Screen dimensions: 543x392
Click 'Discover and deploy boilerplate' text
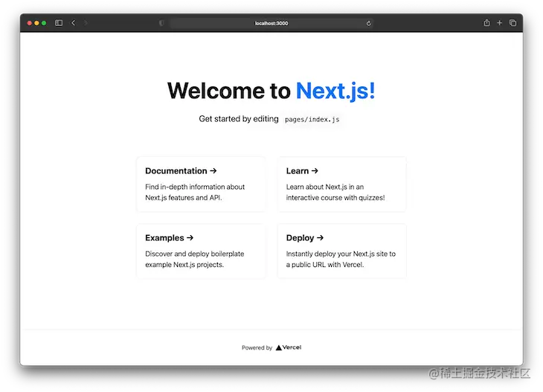tap(195, 254)
